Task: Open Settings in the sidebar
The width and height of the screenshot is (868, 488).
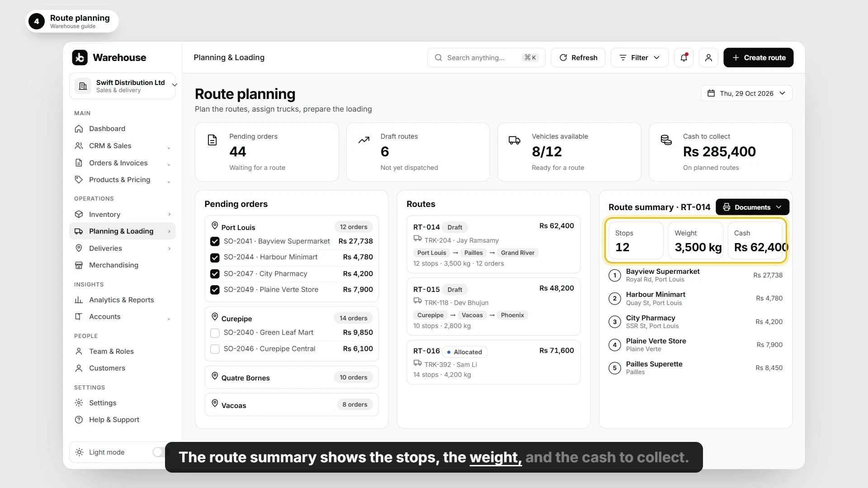Action: click(x=123, y=403)
